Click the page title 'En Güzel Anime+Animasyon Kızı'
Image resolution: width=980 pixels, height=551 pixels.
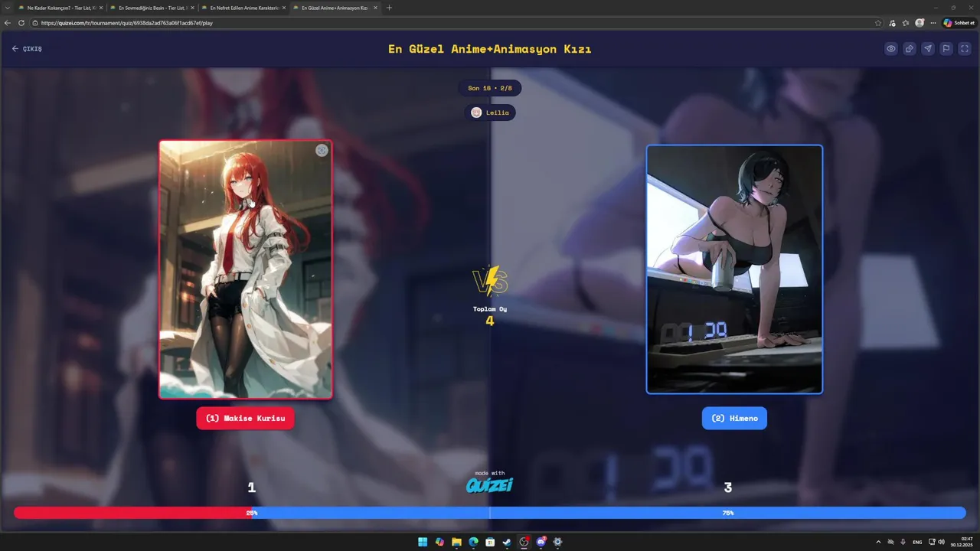tap(490, 49)
